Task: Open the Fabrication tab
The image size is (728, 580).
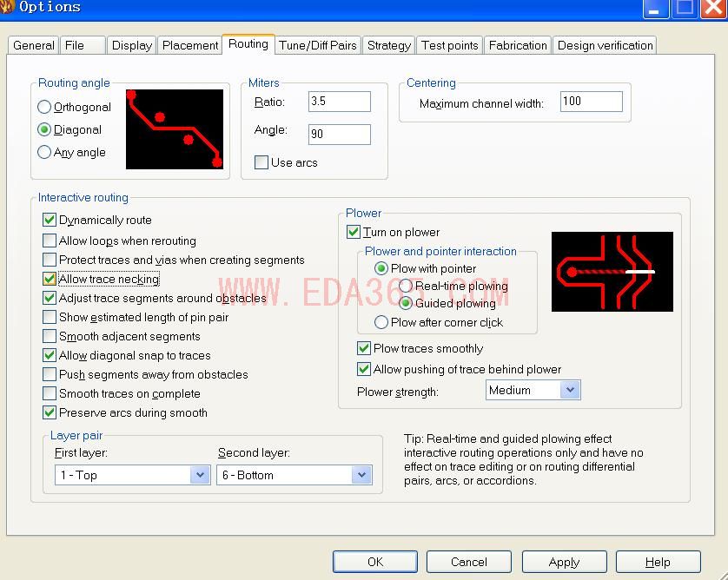Action: (x=518, y=45)
